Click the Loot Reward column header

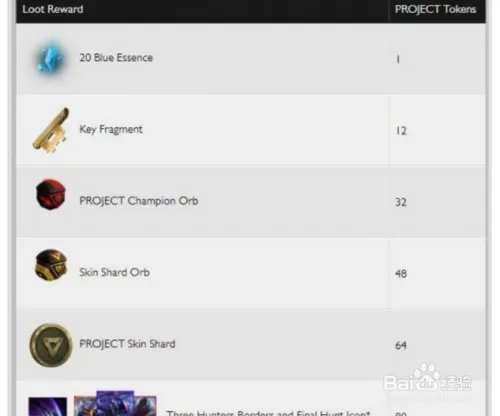[53, 9]
